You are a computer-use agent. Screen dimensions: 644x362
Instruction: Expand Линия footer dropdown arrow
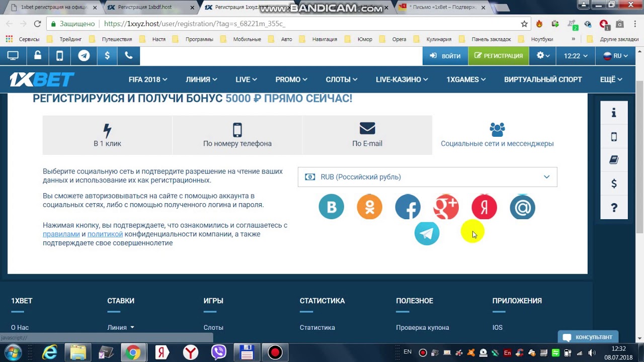click(x=132, y=327)
